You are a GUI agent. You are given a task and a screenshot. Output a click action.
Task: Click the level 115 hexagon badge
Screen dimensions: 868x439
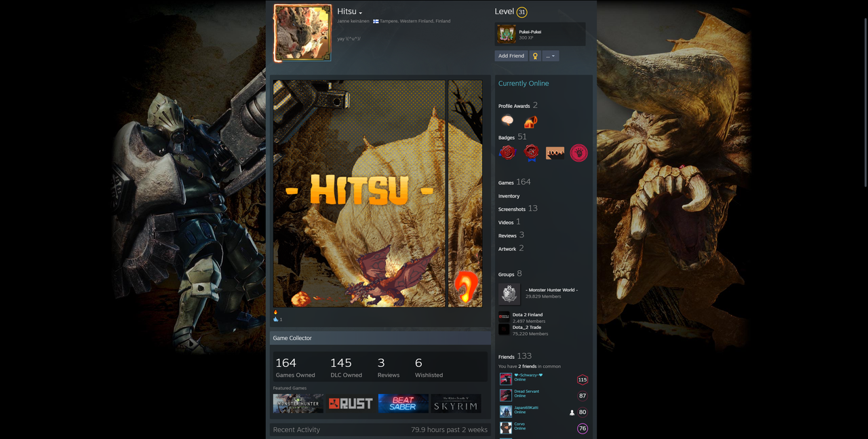[x=583, y=380]
